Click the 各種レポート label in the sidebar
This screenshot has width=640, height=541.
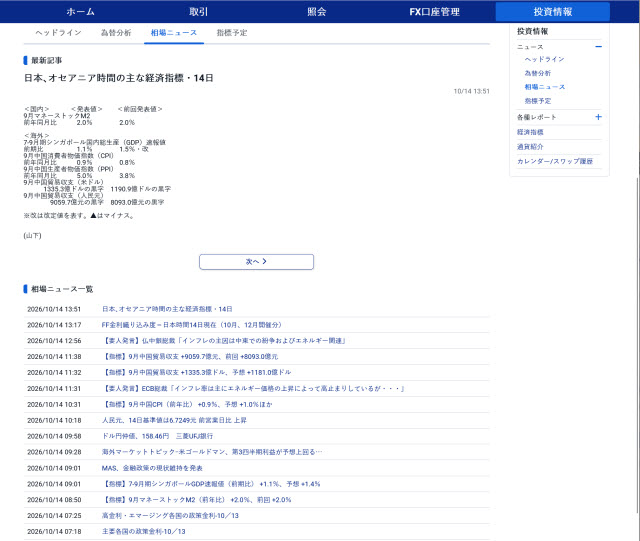pyautogui.click(x=536, y=118)
